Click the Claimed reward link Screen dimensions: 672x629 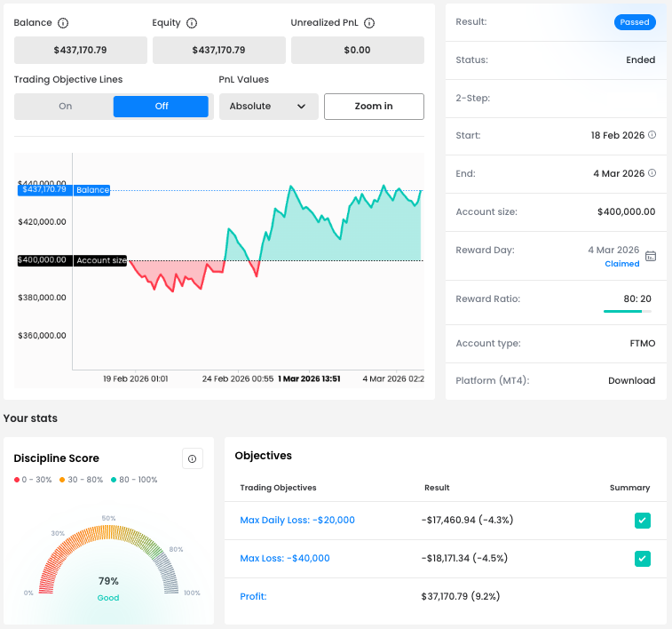point(621,264)
